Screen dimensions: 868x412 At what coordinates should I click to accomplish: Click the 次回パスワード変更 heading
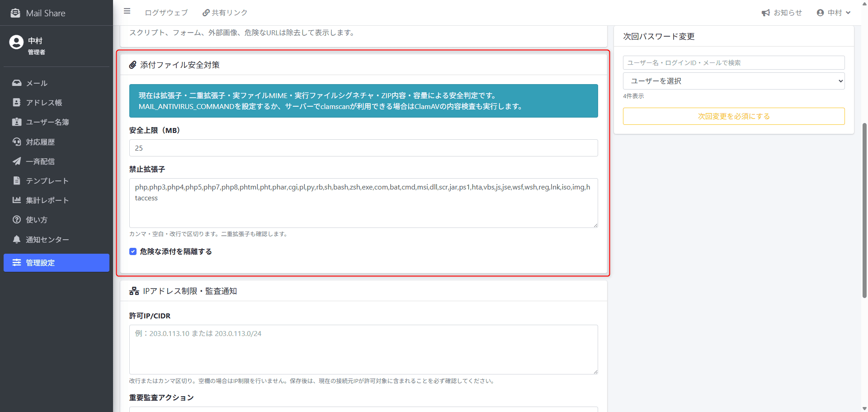tap(659, 37)
